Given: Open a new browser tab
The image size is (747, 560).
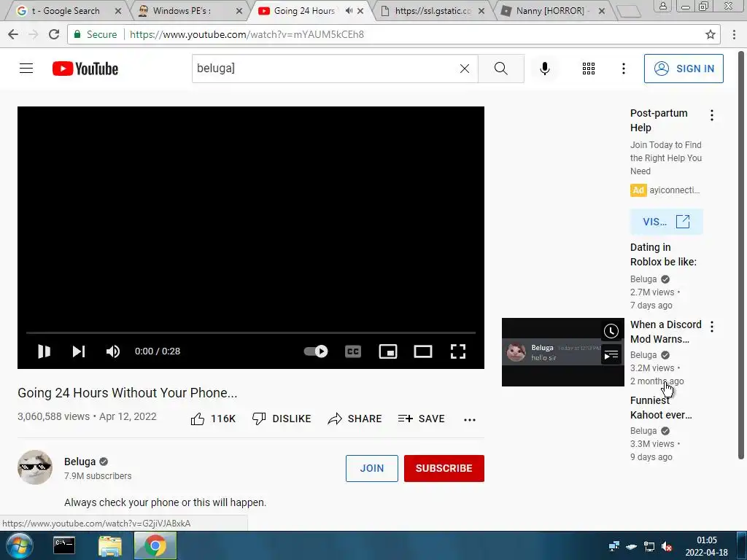Looking at the screenshot, I should [x=629, y=12].
